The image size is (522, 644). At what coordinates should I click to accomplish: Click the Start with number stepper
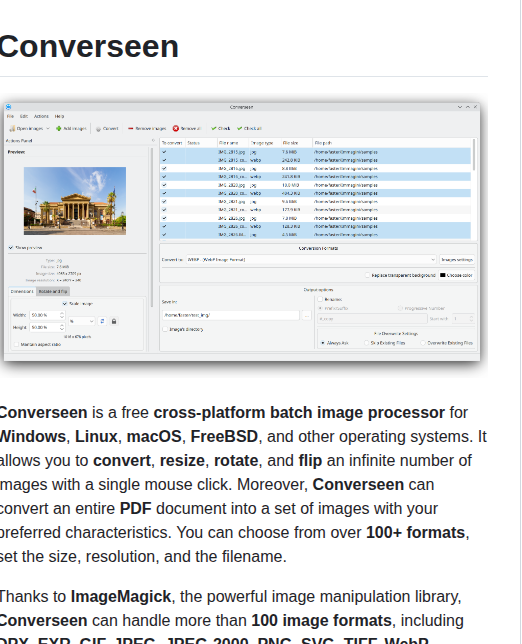471,319
